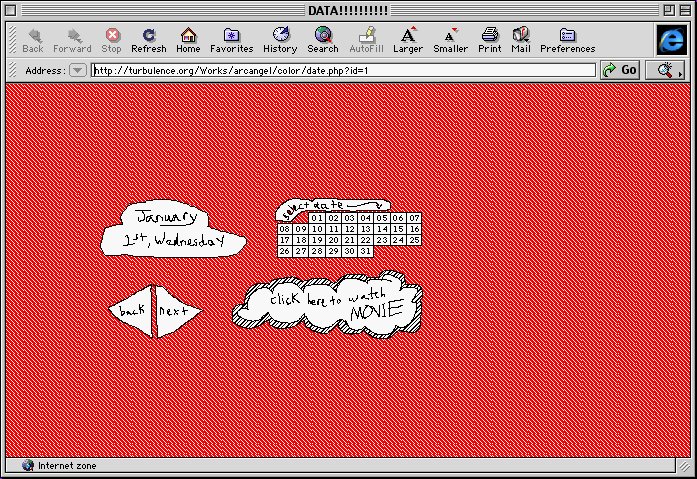The height and width of the screenshot is (479, 697).
Task: Select date 07 in calendar
Action: click(414, 218)
